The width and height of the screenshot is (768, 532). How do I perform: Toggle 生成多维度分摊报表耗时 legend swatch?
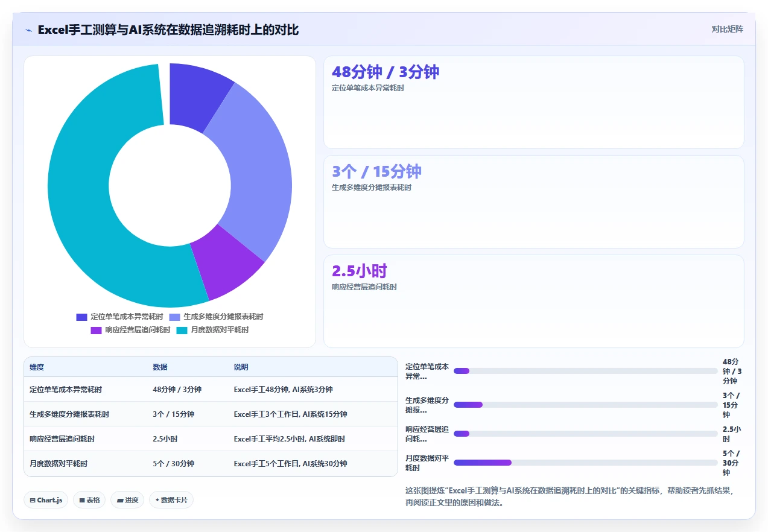174,317
